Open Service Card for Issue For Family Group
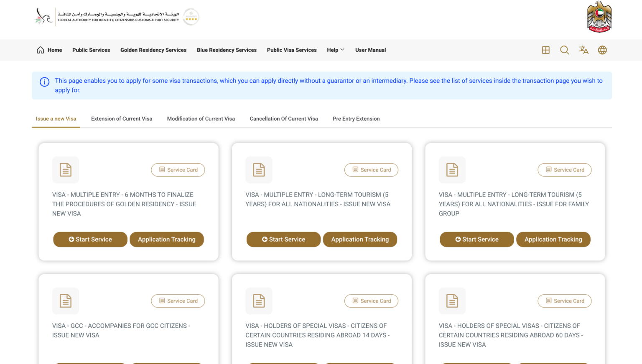Screen dimensions: 642x364 tap(565, 170)
